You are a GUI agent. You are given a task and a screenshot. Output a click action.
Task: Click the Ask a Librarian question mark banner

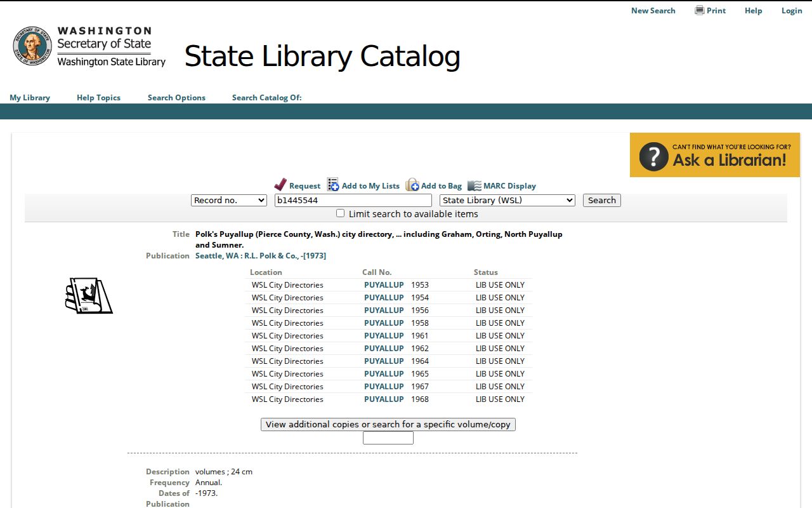click(715, 155)
